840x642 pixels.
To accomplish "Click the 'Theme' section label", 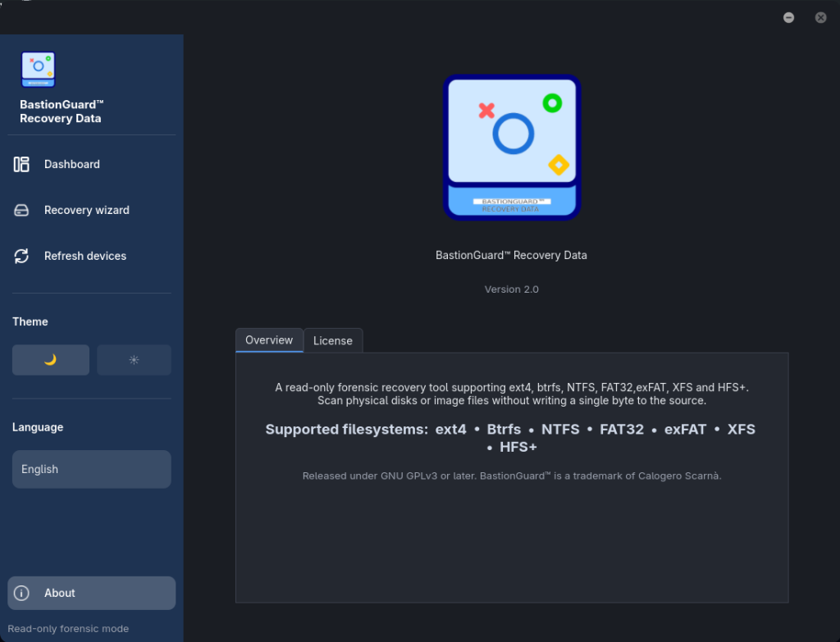I will (30, 321).
